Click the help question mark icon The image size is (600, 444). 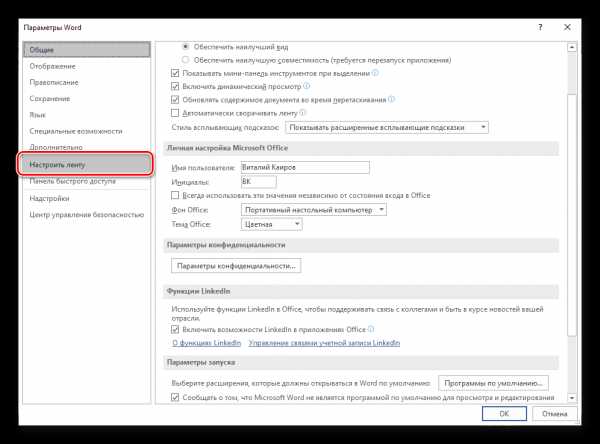540,27
